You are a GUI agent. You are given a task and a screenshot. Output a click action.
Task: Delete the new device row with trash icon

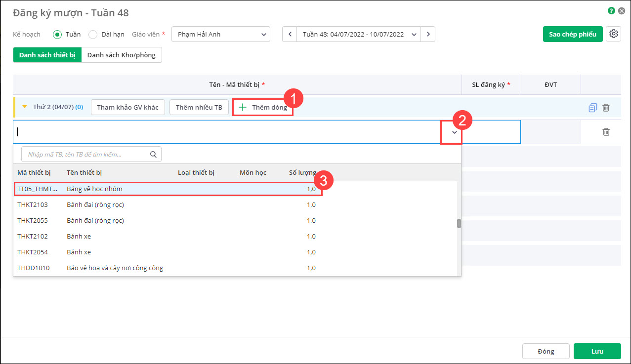tap(606, 132)
